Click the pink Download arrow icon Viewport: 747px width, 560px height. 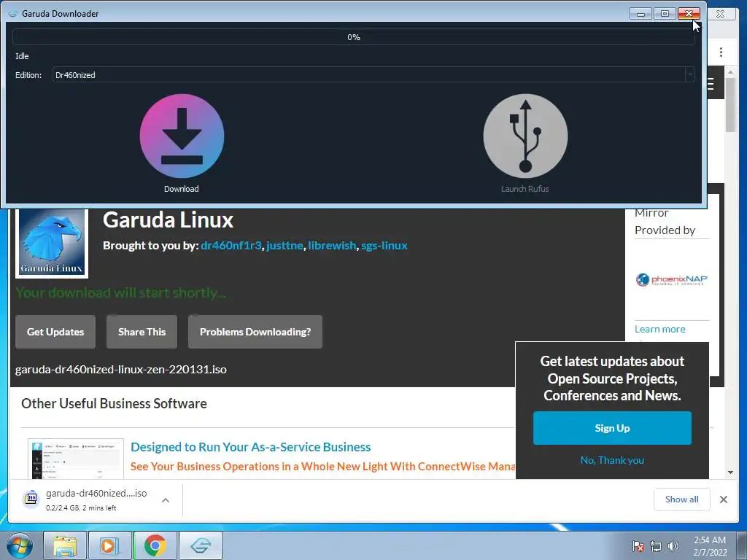182,136
